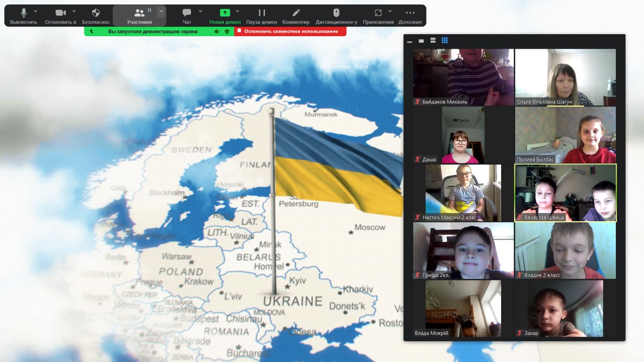
Task: Open the dropdown arrow beside Участники
Action: tap(161, 11)
